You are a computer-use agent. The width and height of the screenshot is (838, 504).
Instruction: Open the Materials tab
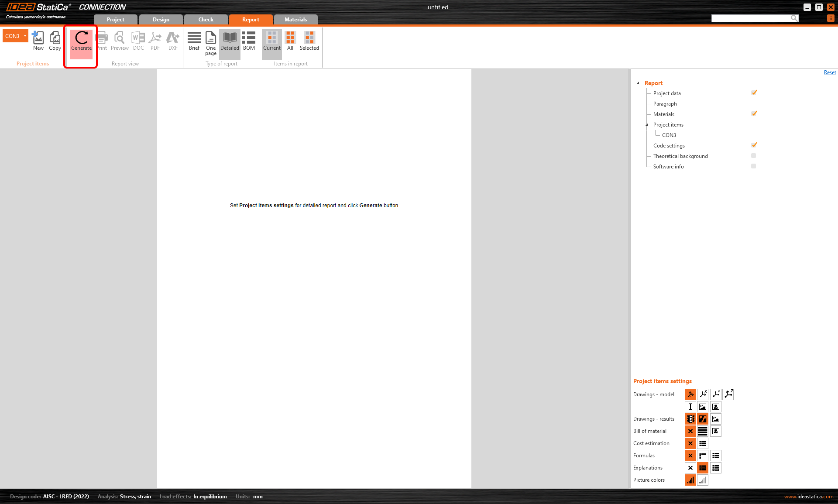pos(295,20)
